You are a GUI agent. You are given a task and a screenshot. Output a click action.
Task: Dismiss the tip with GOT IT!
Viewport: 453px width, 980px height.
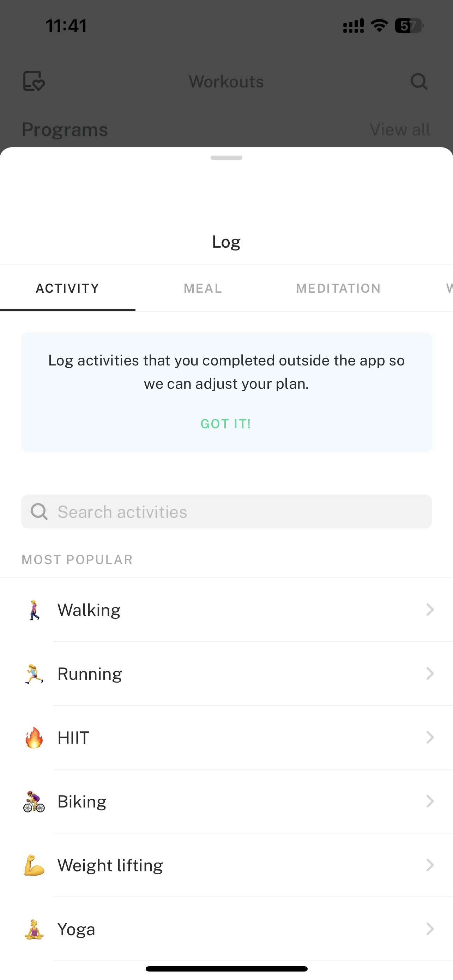tap(226, 424)
